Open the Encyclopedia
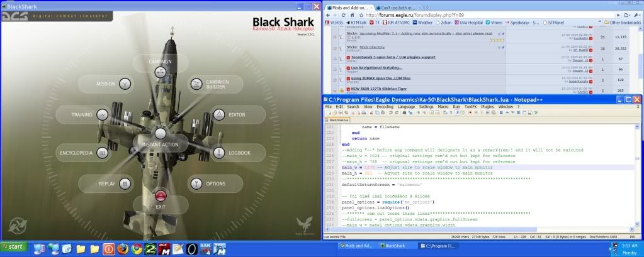 (x=83, y=153)
